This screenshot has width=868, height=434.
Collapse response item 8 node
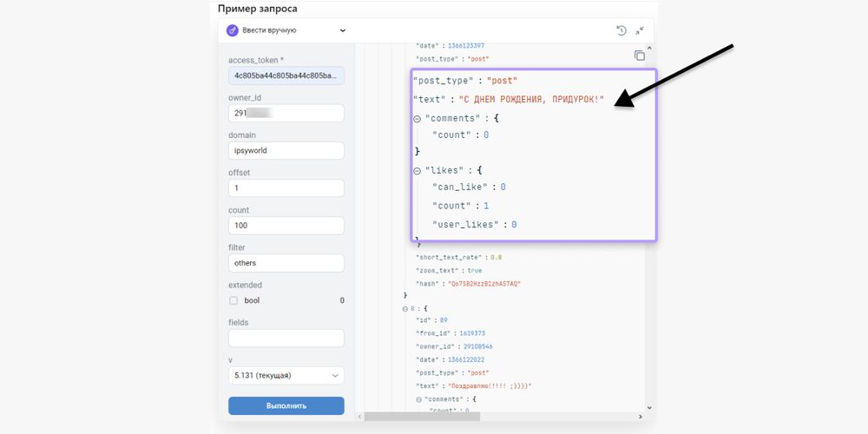pos(404,308)
